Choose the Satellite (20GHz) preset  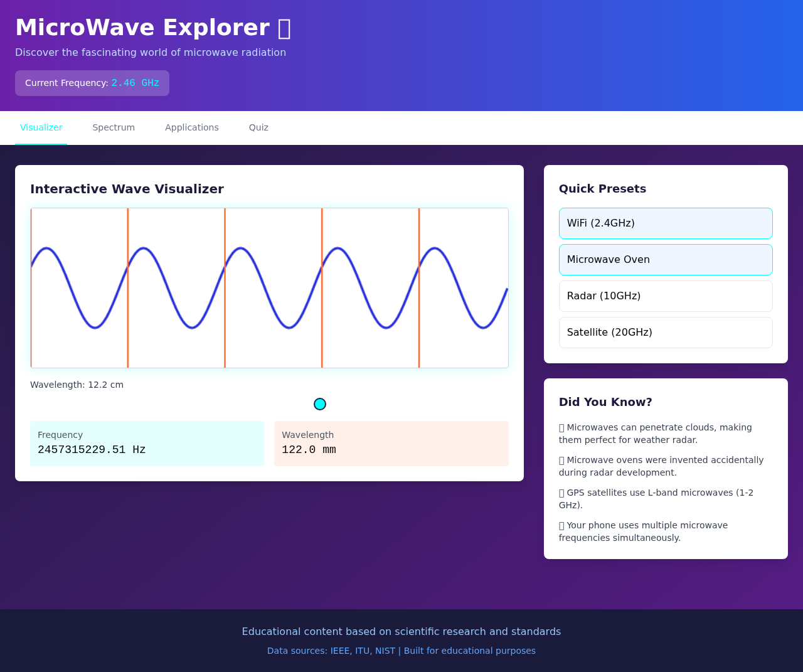pos(666,332)
